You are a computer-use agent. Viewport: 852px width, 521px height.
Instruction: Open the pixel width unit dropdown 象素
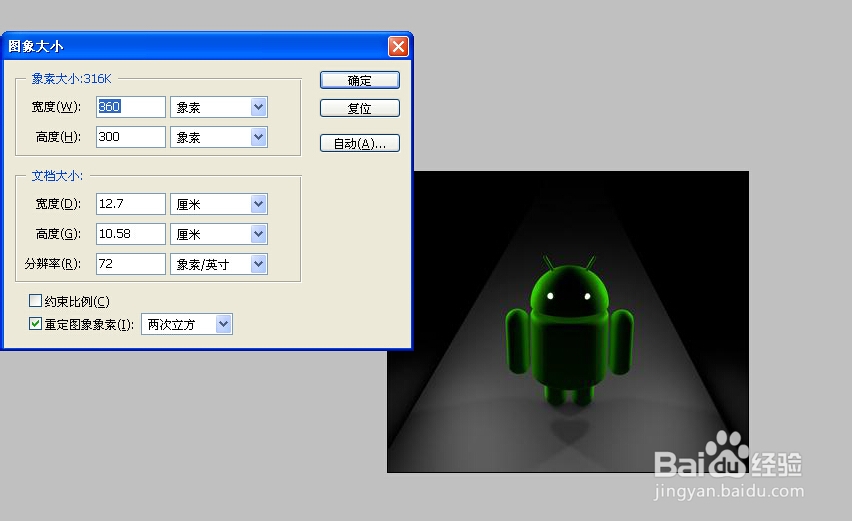tap(219, 107)
